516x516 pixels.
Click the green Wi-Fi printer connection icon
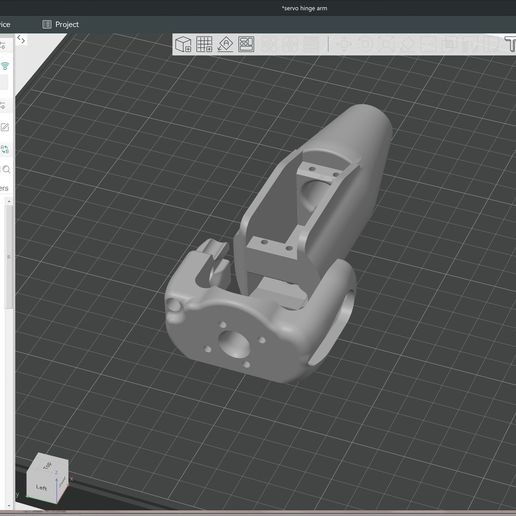[5, 66]
